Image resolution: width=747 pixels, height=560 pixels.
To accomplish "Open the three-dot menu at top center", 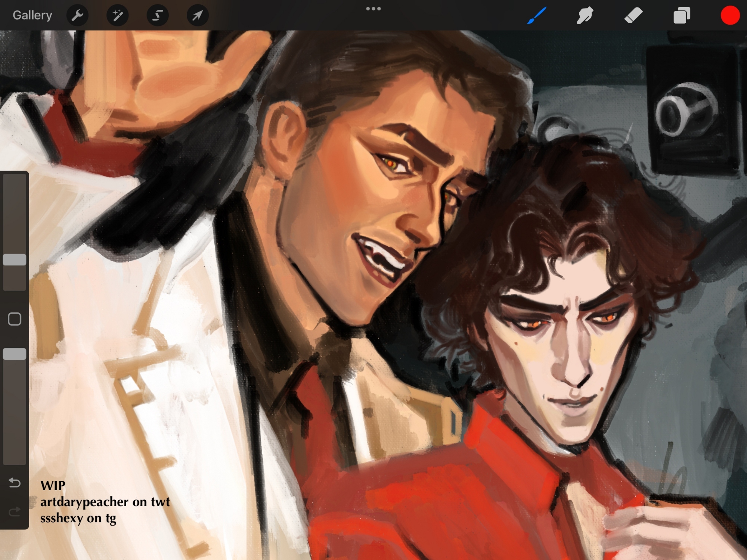I will coord(373,9).
